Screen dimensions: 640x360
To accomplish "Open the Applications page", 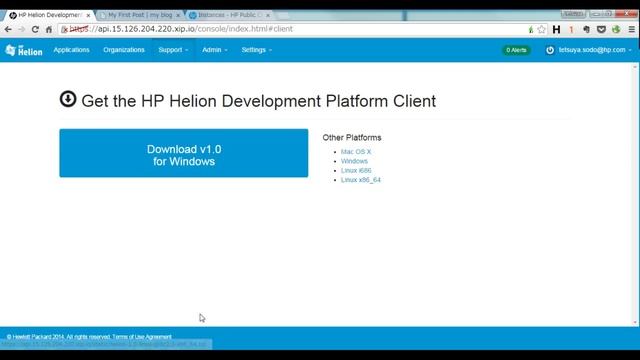I will coord(71,50).
